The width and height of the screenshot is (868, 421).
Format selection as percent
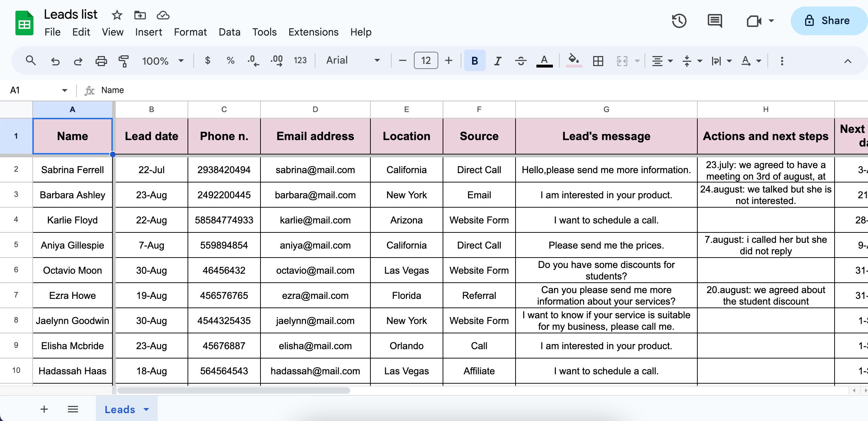(230, 60)
